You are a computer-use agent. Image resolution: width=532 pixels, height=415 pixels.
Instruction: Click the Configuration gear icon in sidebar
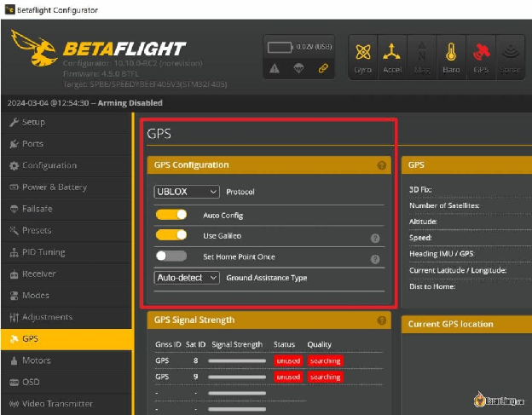coord(14,165)
